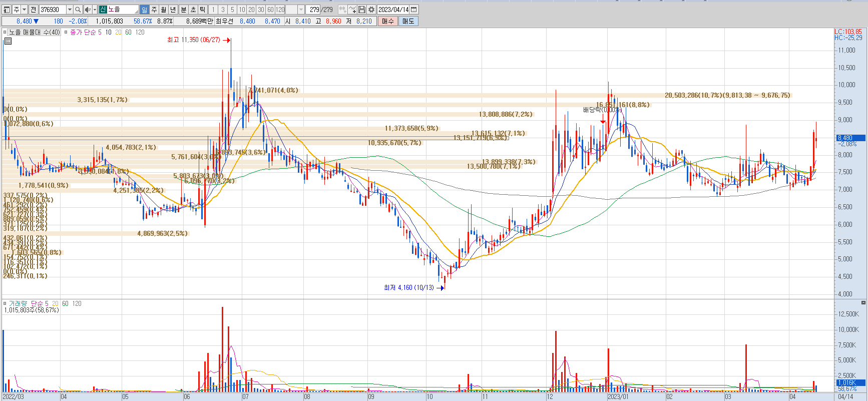This screenshot has width=868, height=401.
Task: Click the add-indicator line icon
Action: (x=352, y=10)
